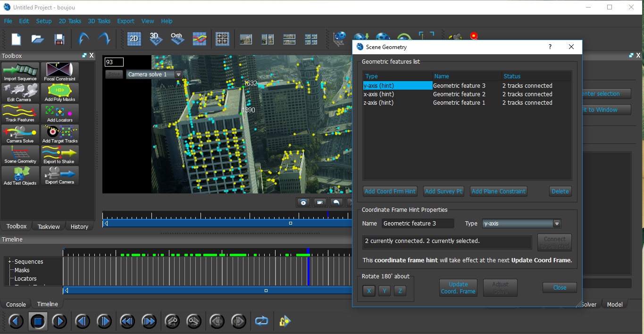The height and width of the screenshot is (334, 644).
Task: Expand the Sequences tree item
Action: (x=10, y=262)
